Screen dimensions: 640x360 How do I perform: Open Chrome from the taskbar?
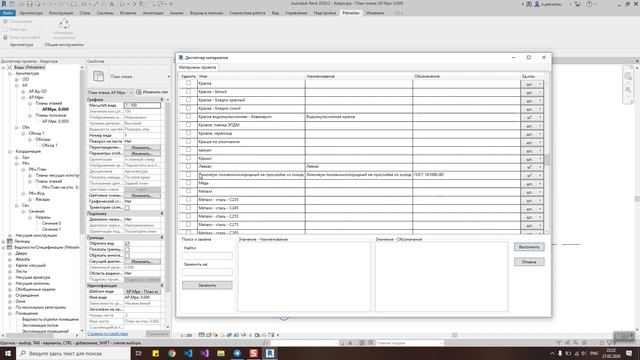(172, 353)
